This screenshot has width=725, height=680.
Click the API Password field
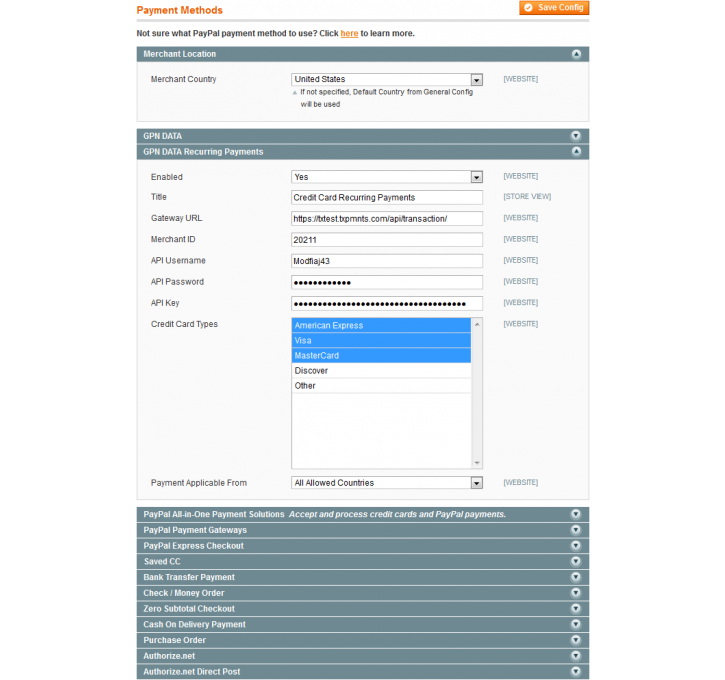click(x=387, y=282)
